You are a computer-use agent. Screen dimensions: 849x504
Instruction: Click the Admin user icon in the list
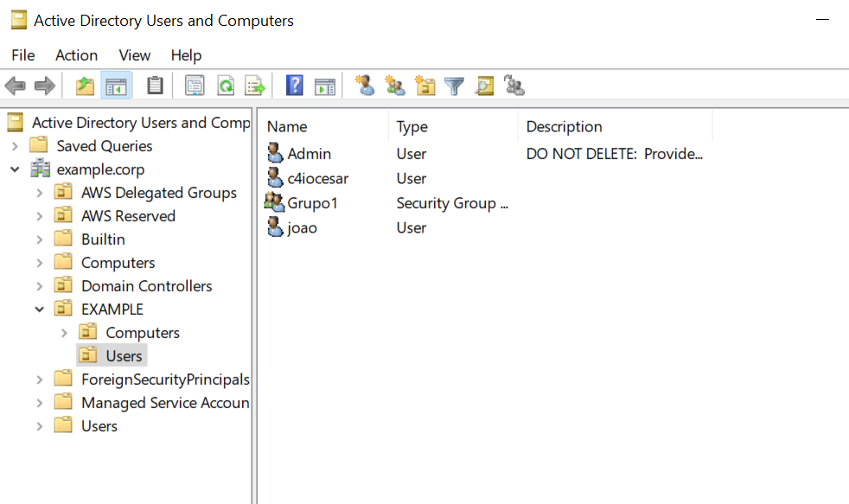(275, 153)
